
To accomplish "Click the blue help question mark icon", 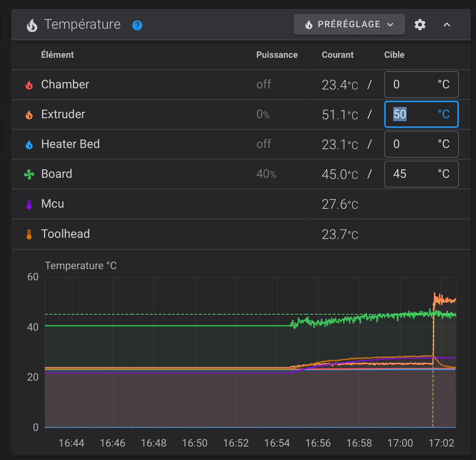I will click(x=137, y=25).
